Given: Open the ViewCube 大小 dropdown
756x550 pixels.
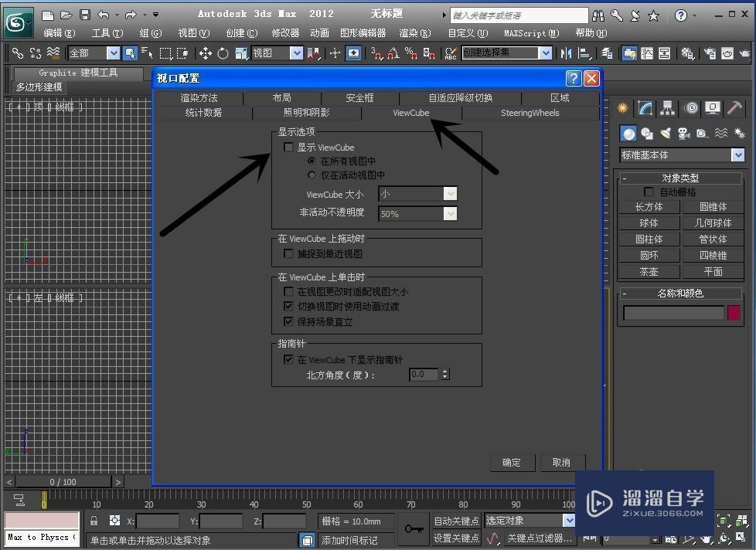Looking at the screenshot, I should pyautogui.click(x=450, y=194).
